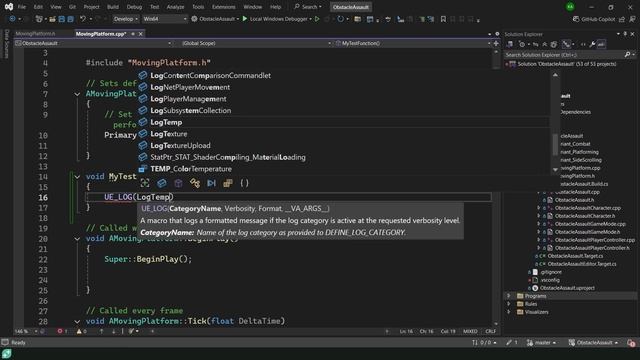640x360 pixels.
Task: Open the ObstacleAssault project scope dropdown
Action: (93, 43)
